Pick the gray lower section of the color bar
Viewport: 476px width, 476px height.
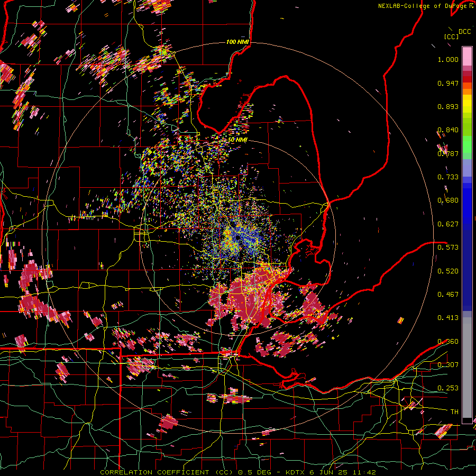click(x=467, y=368)
